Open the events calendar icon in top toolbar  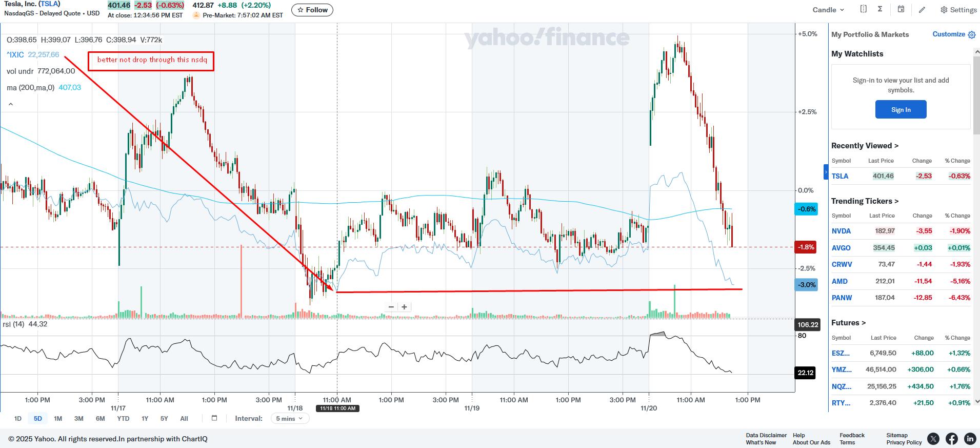pos(901,9)
